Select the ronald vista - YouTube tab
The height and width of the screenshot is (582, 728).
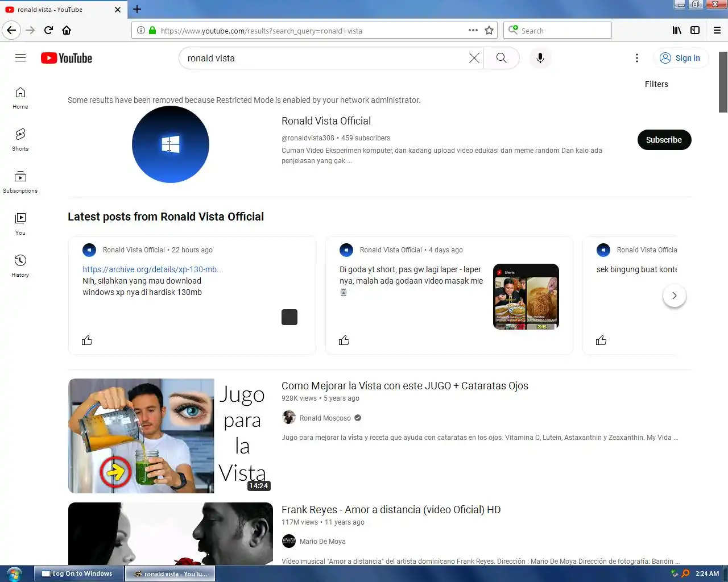pos(63,10)
